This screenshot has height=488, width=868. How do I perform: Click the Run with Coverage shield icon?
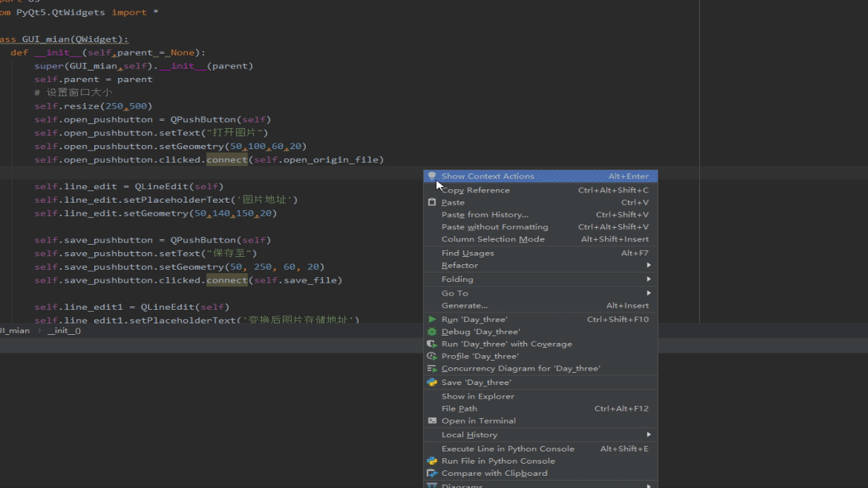pos(432,344)
